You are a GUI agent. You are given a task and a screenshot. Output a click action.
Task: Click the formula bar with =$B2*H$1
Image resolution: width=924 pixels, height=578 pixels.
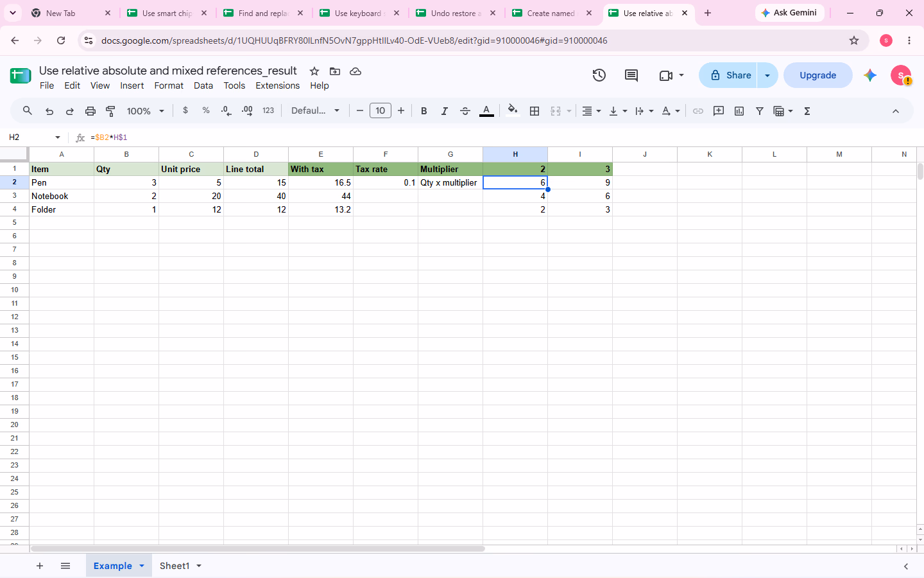point(501,137)
